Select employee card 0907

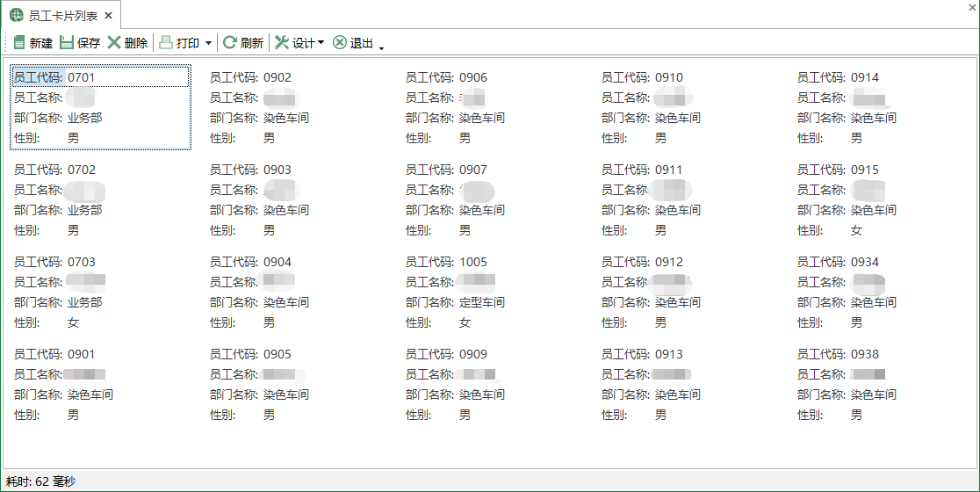click(x=493, y=200)
